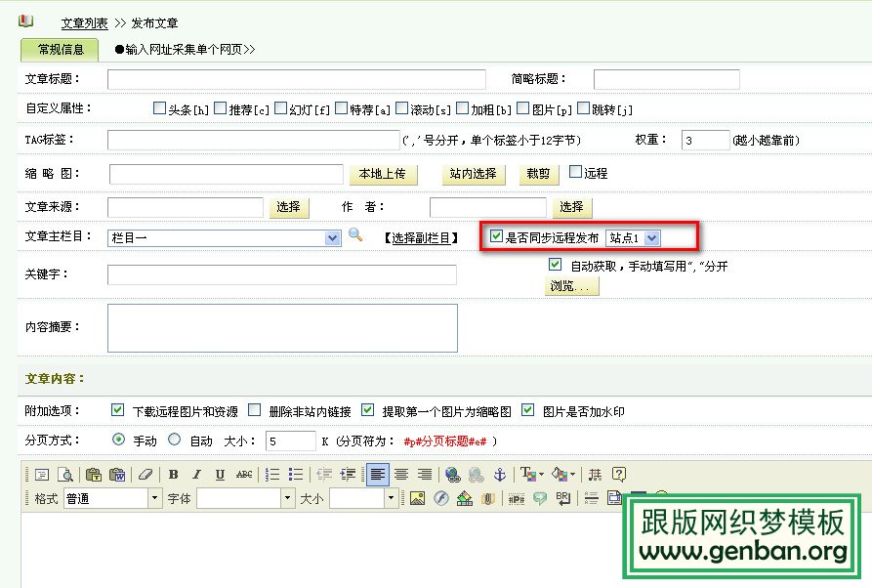Toggle the 是否同步远程发布 checkbox
872x588 pixels.
(x=496, y=236)
